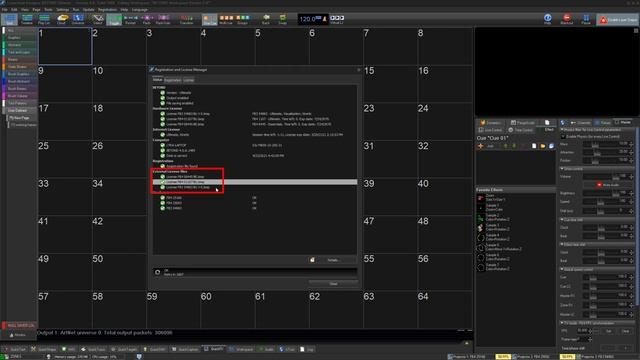The height and width of the screenshot is (360, 640).
Task: Click the open folder icon in Cue panel
Action: [x=542, y=146]
